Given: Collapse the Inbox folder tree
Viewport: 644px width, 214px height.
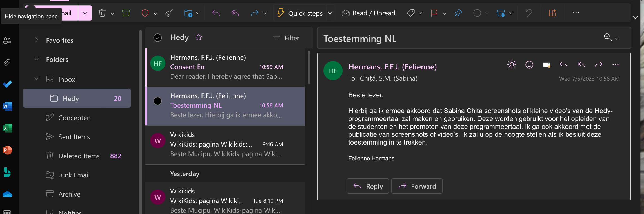Looking at the screenshot, I should 37,79.
